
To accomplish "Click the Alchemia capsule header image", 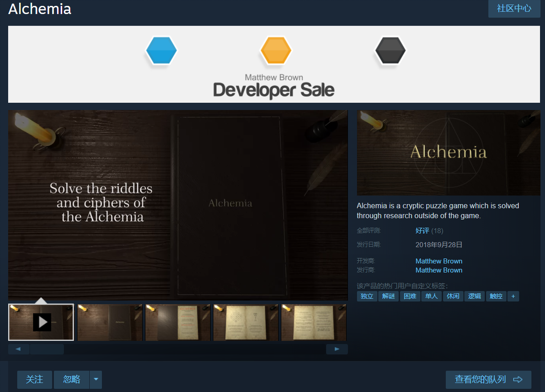I will (449, 153).
